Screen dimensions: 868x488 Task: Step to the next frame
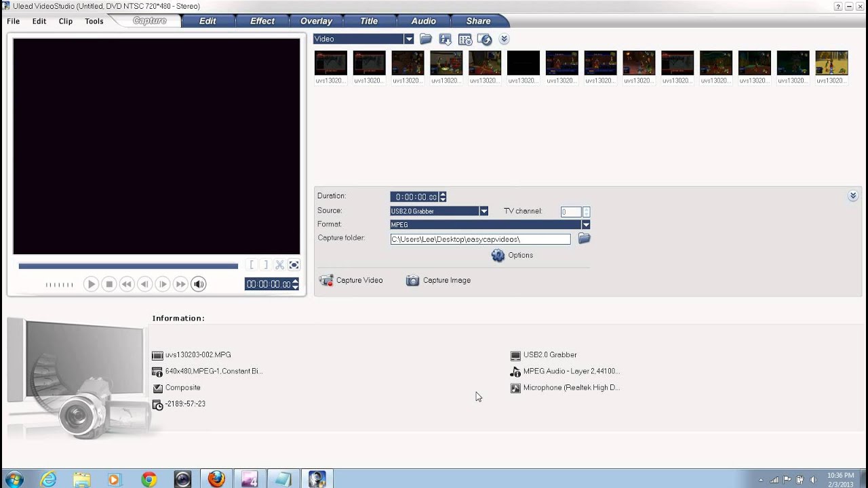(163, 284)
